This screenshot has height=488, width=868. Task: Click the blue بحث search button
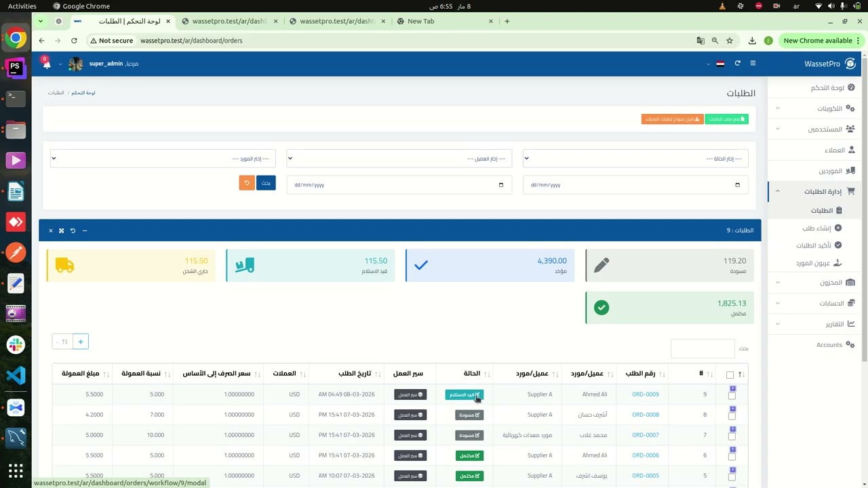coord(266,183)
